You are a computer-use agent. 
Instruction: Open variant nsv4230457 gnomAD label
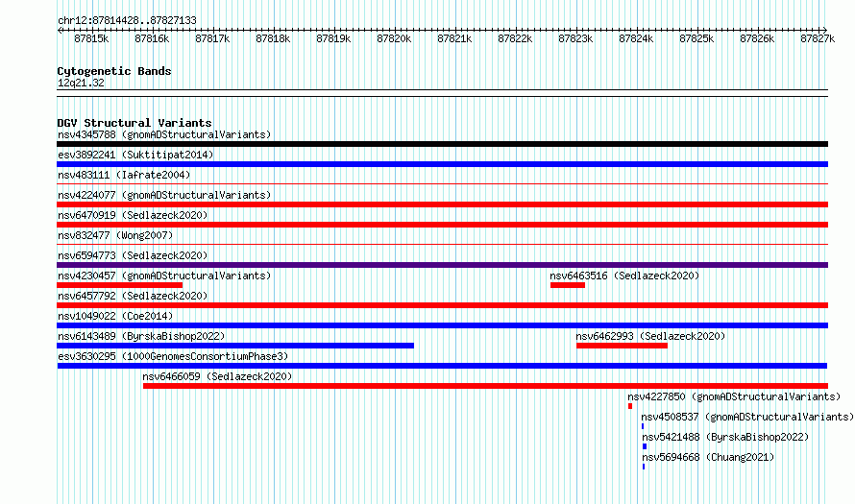pyautogui.click(x=164, y=276)
